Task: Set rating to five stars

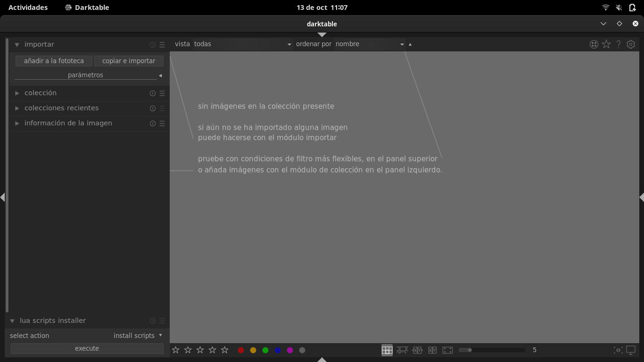Action: tap(225, 350)
